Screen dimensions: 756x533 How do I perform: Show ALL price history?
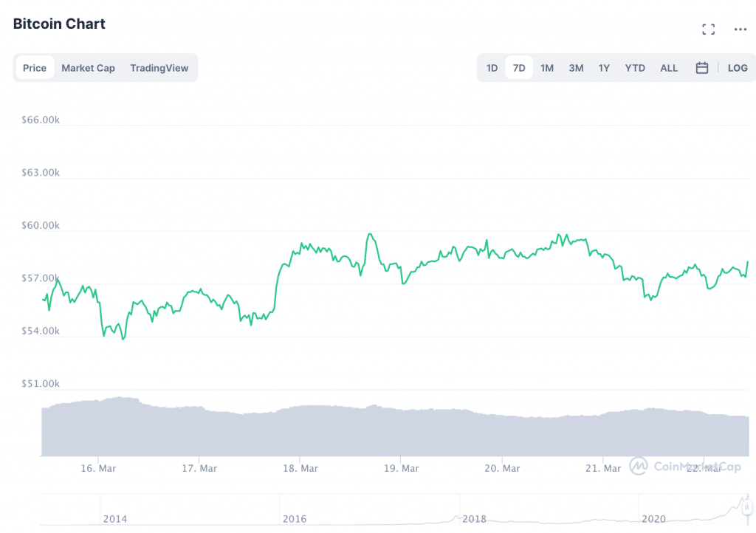669,68
